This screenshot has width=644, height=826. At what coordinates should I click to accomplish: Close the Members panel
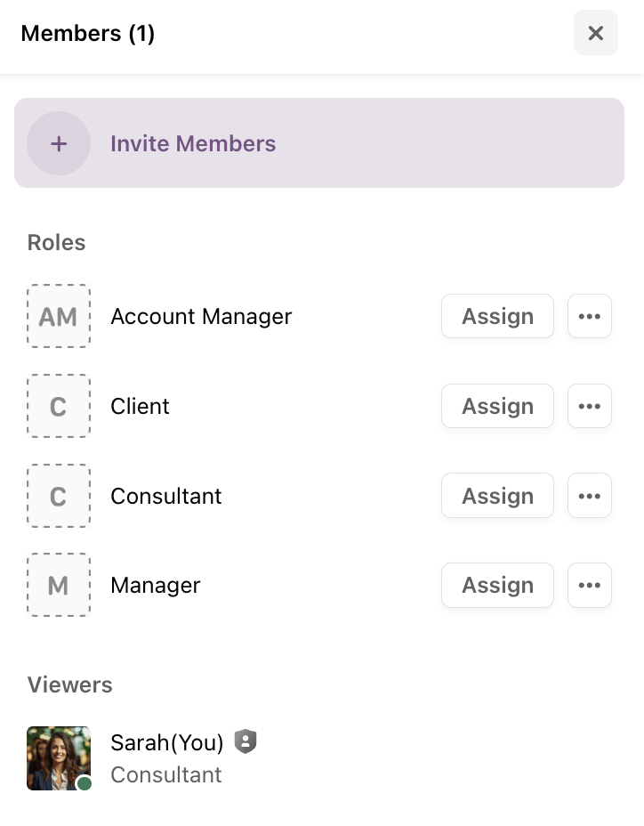point(595,34)
